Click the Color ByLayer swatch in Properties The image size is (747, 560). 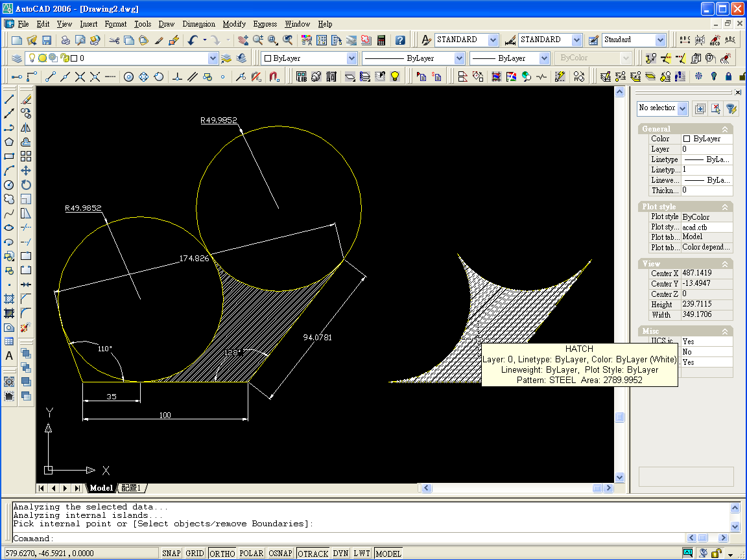coord(687,139)
